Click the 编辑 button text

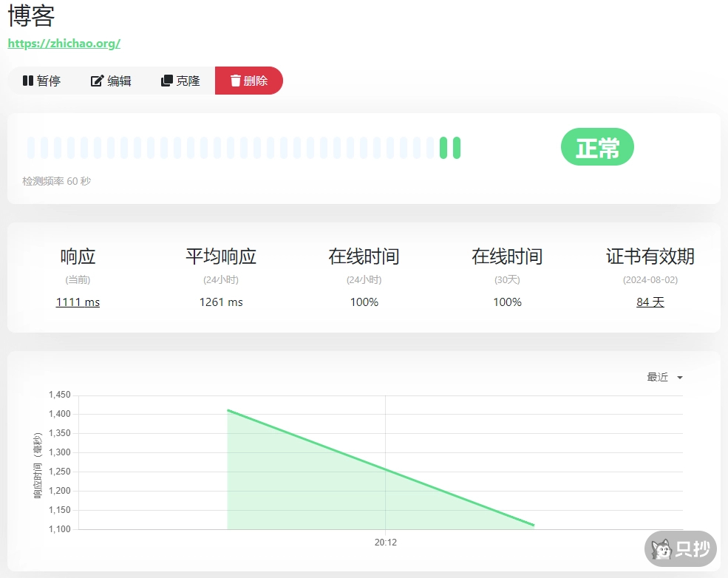pos(119,81)
